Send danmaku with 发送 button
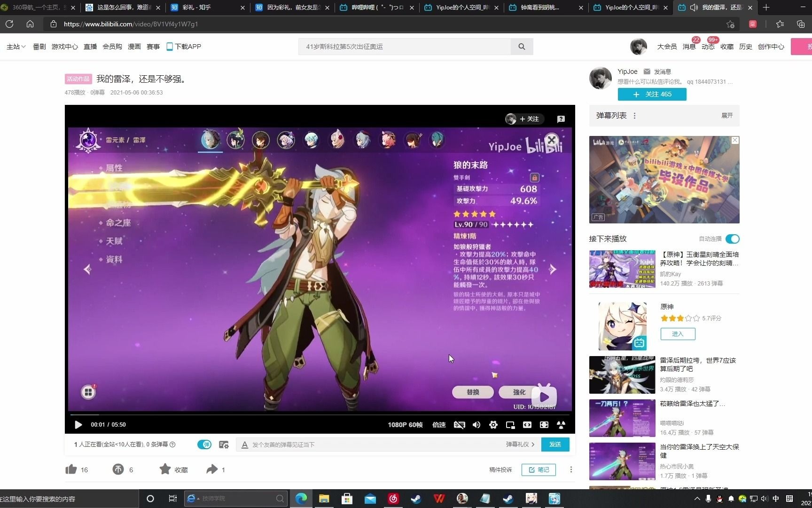Image resolution: width=812 pixels, height=508 pixels. click(x=555, y=444)
